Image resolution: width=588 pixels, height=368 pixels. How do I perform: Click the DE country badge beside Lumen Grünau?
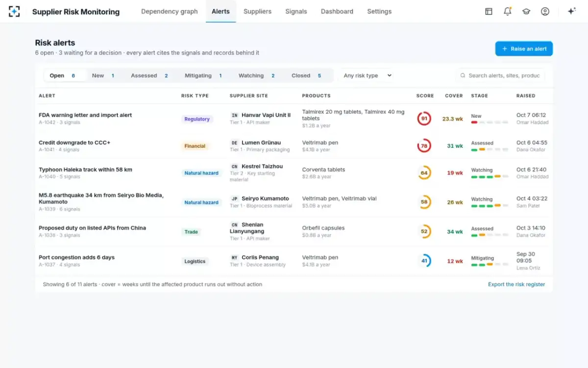(x=234, y=143)
